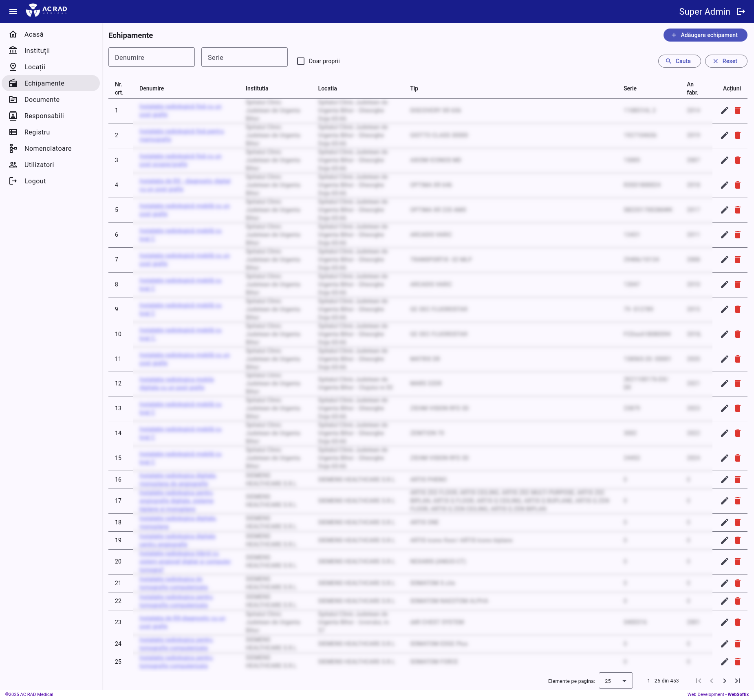Open the hamburger menu in header

[x=13, y=11]
